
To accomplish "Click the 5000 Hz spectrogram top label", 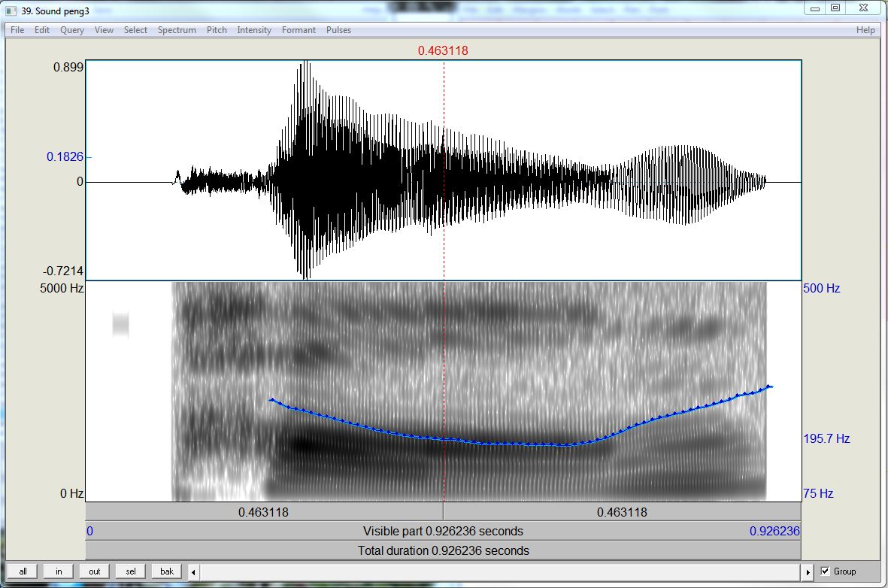I will coord(62,288).
